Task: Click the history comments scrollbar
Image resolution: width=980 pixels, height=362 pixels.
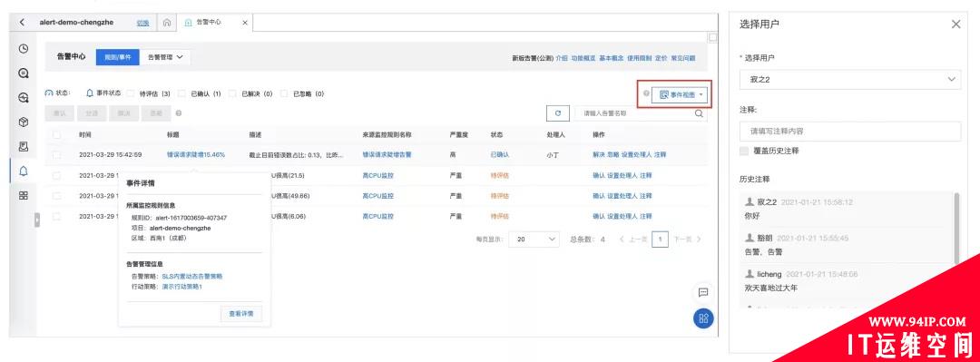Action: 957,229
